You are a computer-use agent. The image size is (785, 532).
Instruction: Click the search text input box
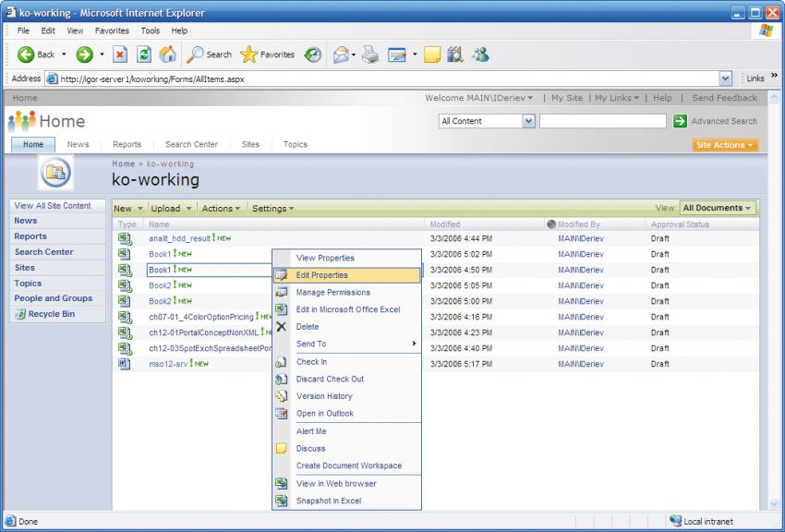[602, 121]
